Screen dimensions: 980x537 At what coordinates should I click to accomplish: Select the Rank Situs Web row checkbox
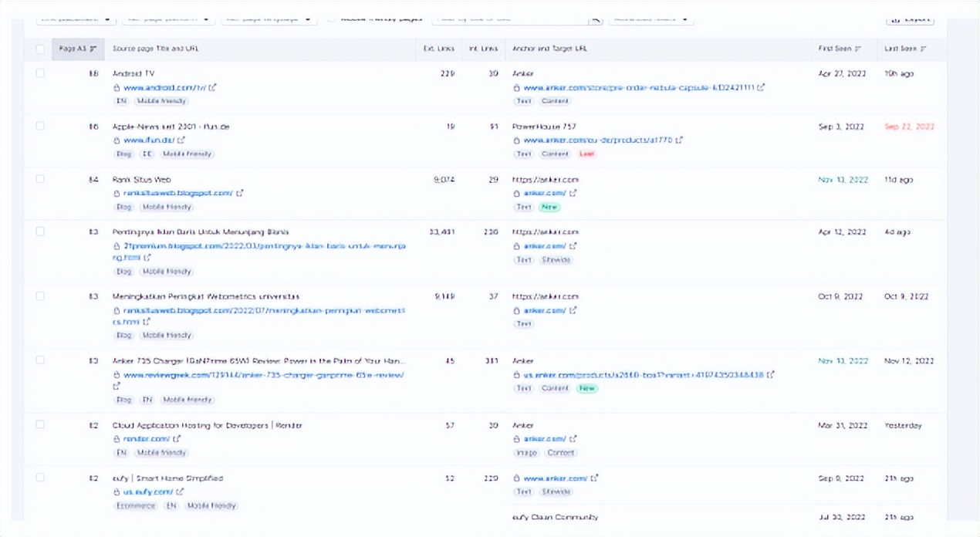point(40,179)
